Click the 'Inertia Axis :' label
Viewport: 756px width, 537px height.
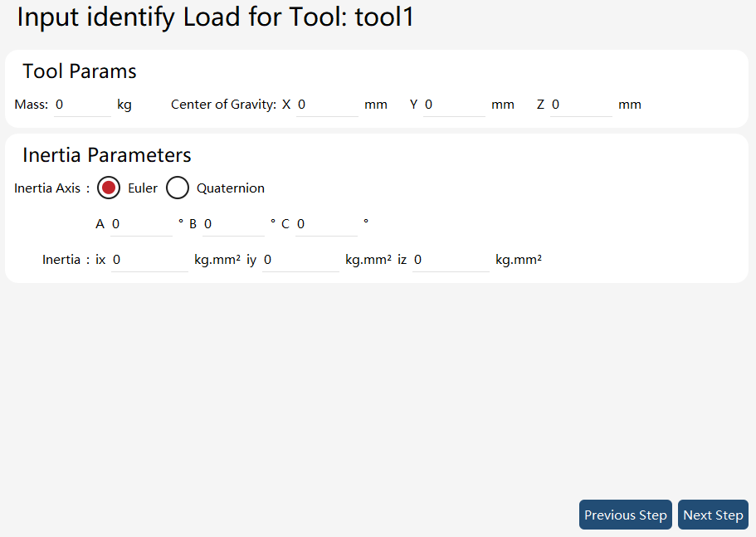coord(52,188)
